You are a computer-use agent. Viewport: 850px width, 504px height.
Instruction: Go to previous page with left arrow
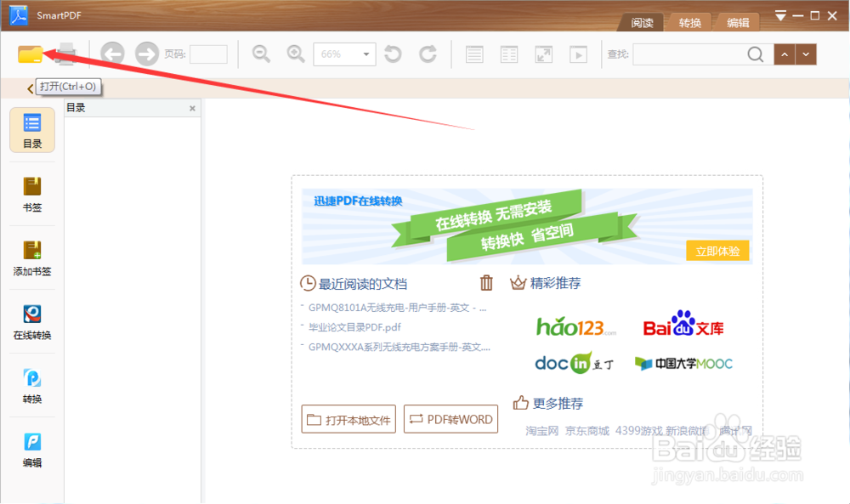point(112,54)
